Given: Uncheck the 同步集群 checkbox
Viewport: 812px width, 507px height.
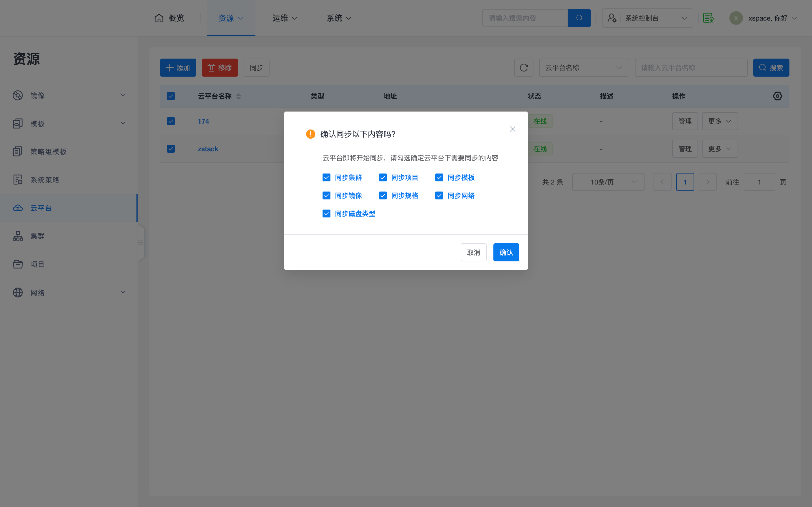Looking at the screenshot, I should tap(326, 178).
